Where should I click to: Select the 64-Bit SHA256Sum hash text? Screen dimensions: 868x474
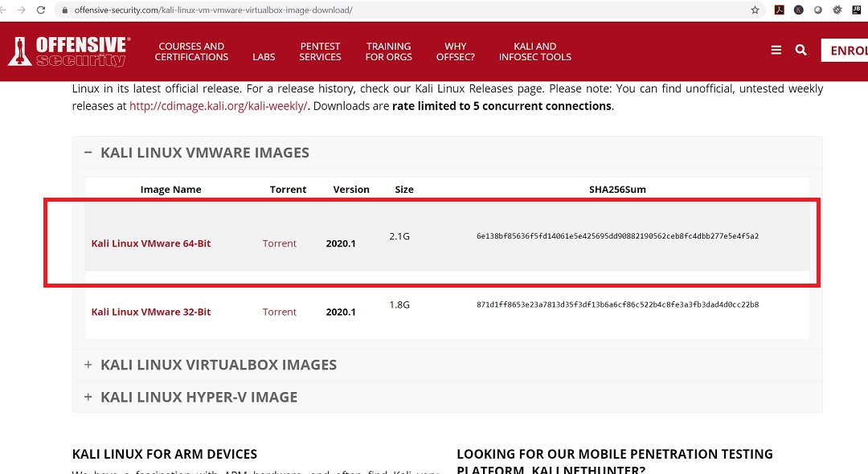[x=618, y=236]
